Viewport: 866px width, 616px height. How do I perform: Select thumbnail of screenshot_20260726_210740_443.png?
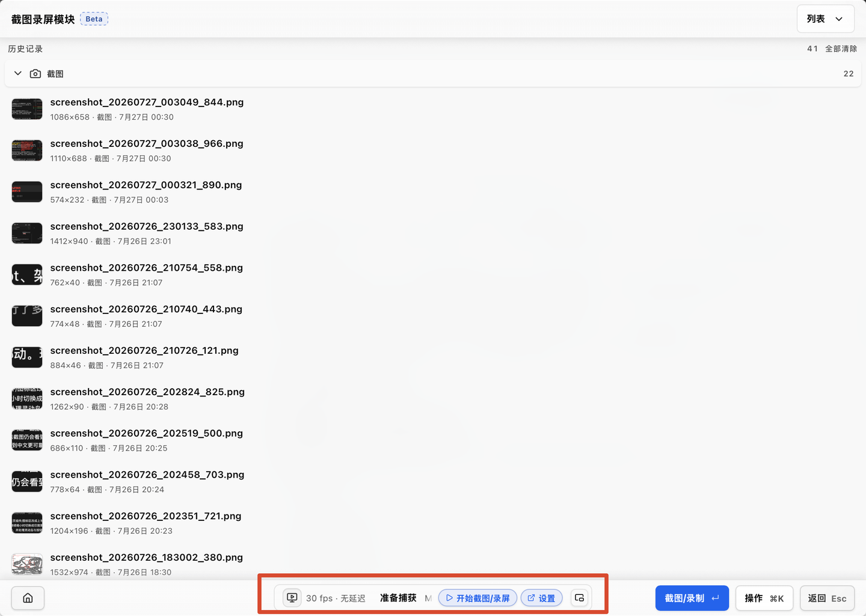pyautogui.click(x=27, y=316)
